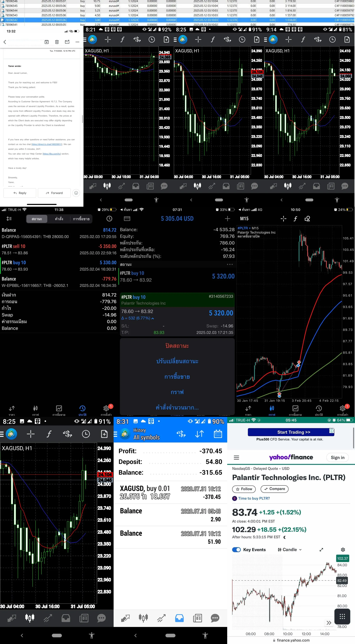
Task: Open the hamburger menu in the 8:31 History header
Action: [x=115, y=434]
